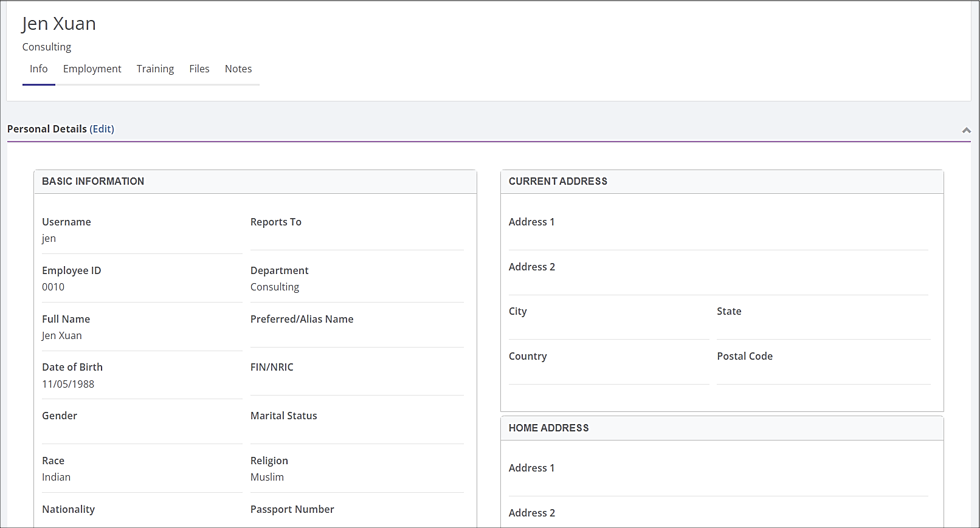Click the CURRENT ADDRESS panel header

[x=722, y=182]
